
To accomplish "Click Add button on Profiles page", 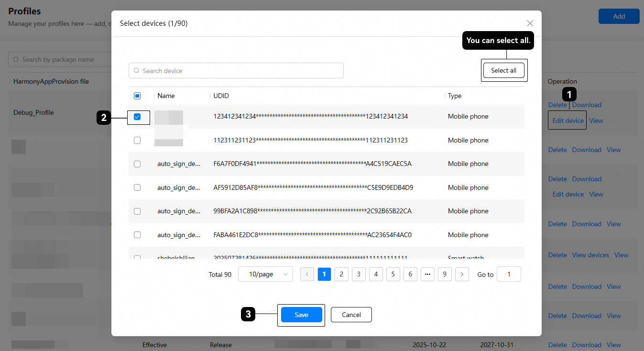I will click(619, 16).
